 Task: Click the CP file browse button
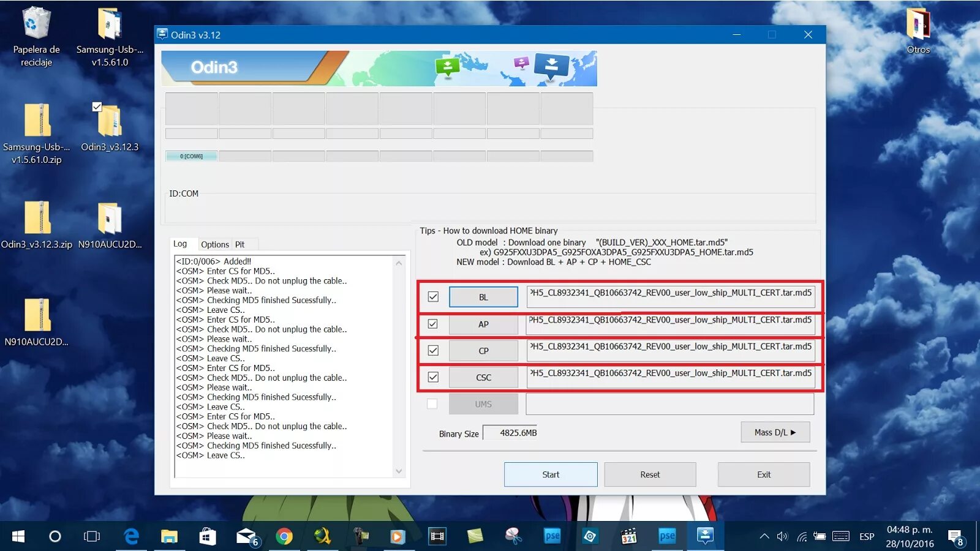pyautogui.click(x=483, y=351)
